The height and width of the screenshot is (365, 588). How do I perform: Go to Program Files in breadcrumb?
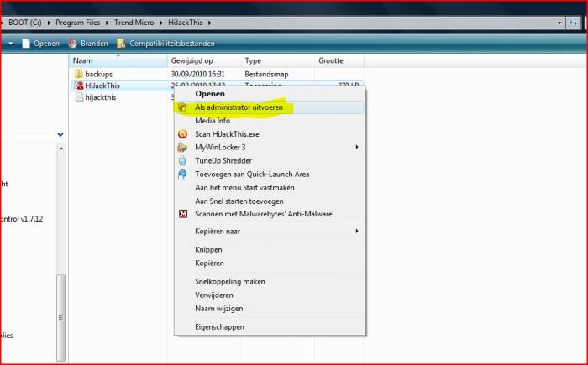click(x=78, y=23)
